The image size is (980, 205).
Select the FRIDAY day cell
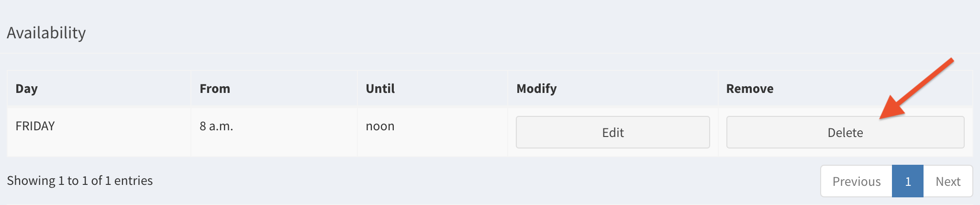pyautogui.click(x=35, y=126)
